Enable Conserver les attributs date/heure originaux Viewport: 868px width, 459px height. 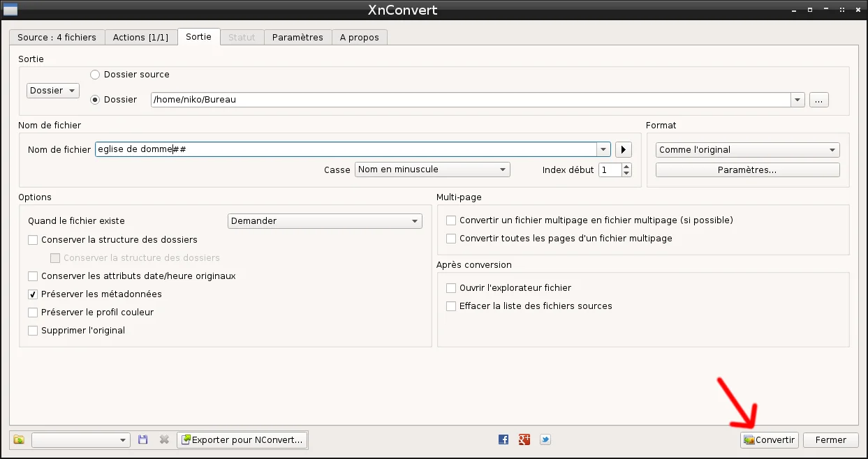pyautogui.click(x=33, y=276)
